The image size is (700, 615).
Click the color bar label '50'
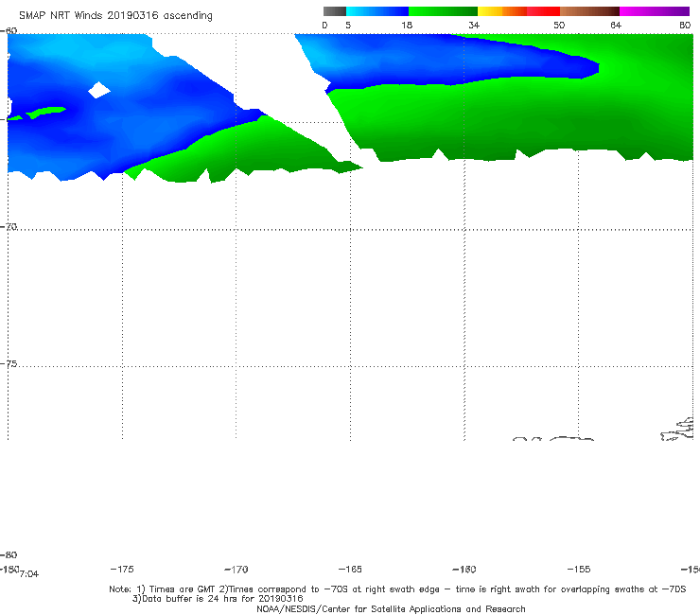click(x=559, y=26)
